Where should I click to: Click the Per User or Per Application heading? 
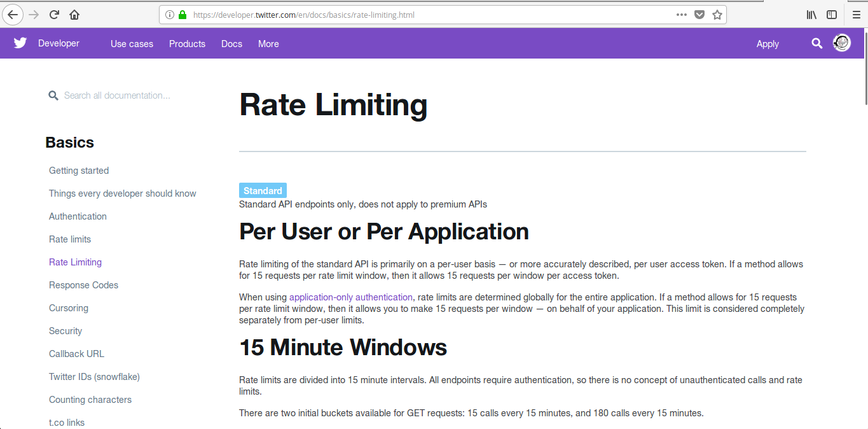(384, 232)
